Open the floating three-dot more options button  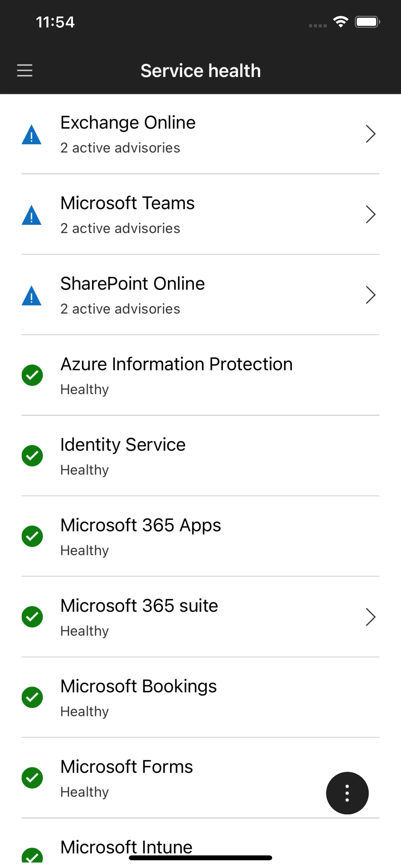[x=347, y=793]
